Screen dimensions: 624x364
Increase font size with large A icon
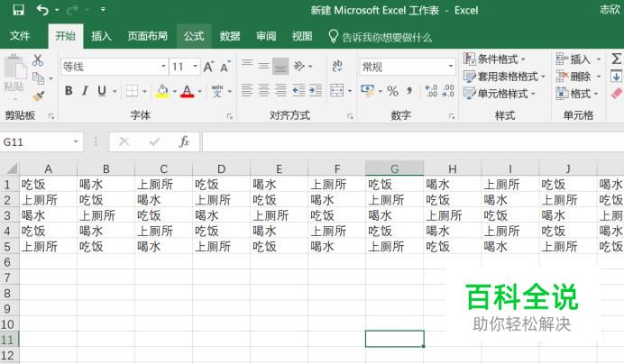[x=208, y=67]
